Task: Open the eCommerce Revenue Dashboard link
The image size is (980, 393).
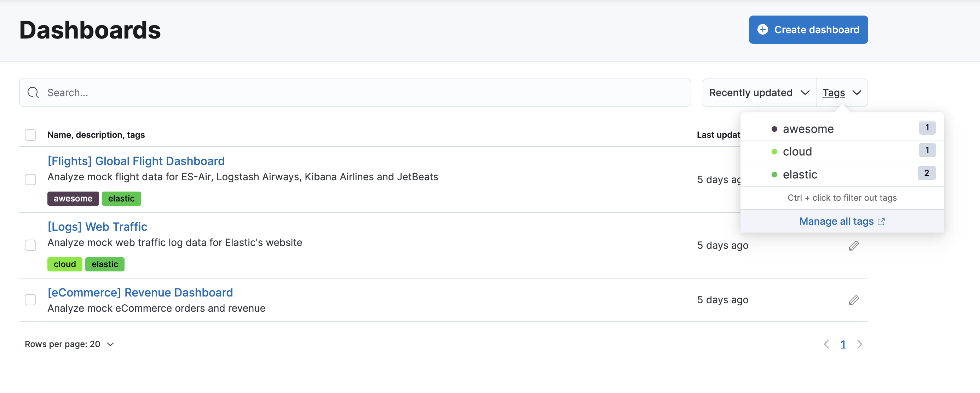Action: click(x=140, y=292)
